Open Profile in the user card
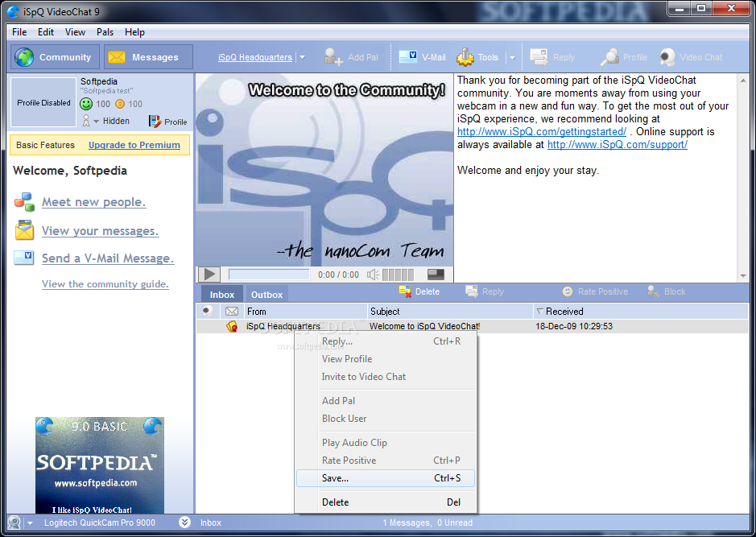This screenshot has height=537, width=756. [167, 122]
